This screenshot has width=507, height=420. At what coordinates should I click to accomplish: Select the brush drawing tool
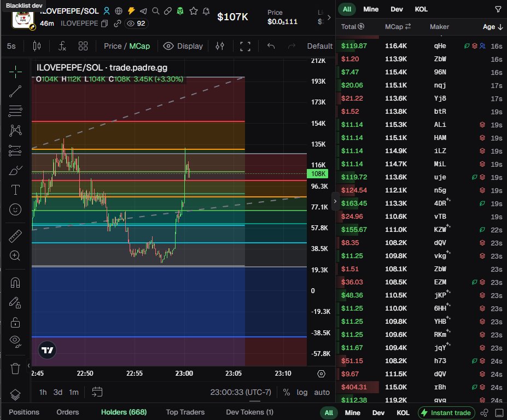point(15,170)
